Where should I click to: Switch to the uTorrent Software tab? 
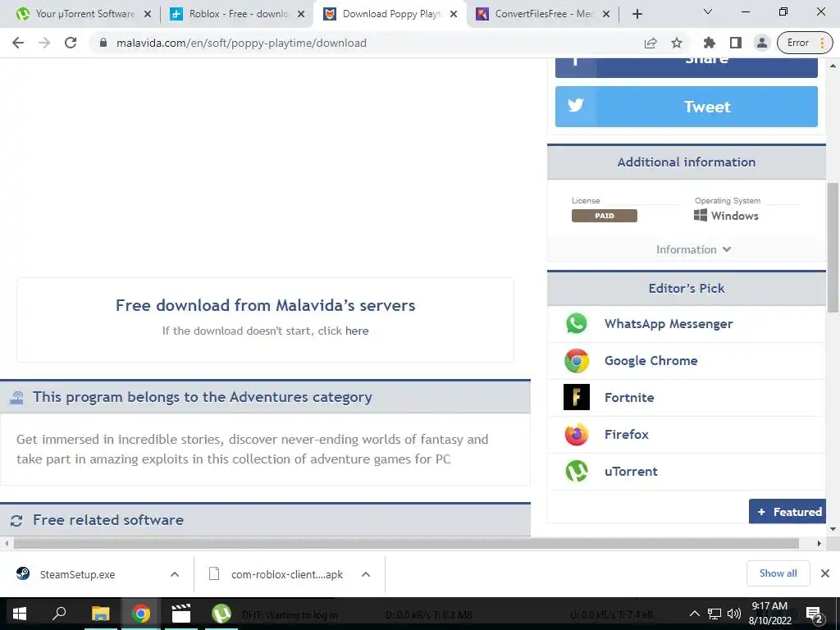coord(84,14)
